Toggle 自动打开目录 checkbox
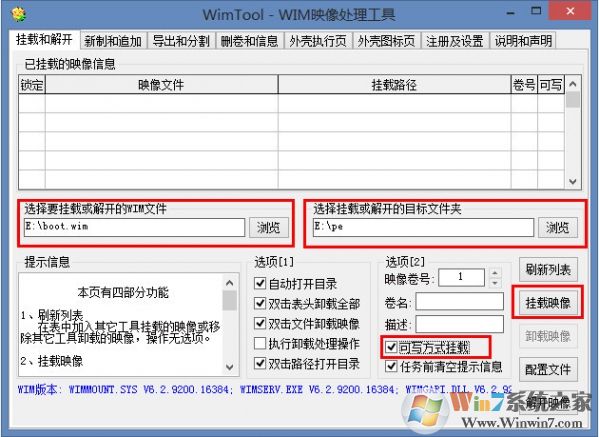 [260, 283]
